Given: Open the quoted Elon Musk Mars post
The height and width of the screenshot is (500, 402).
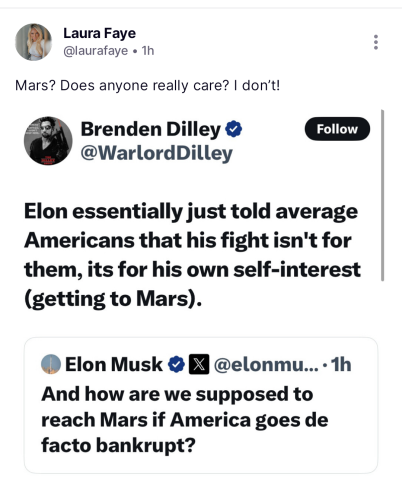Looking at the screenshot, I should coord(201,405).
